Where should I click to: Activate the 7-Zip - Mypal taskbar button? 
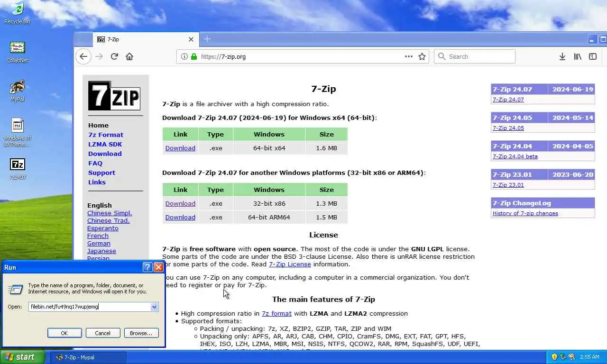(88, 357)
